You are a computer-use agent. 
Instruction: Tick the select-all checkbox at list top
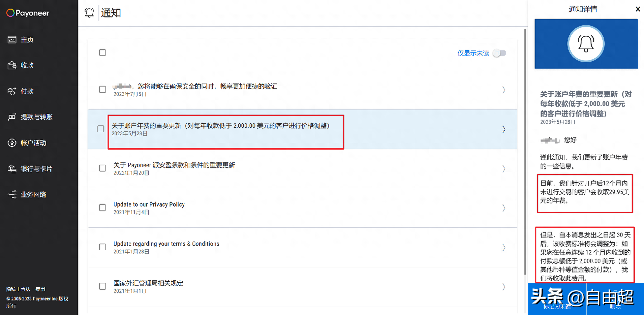103,53
